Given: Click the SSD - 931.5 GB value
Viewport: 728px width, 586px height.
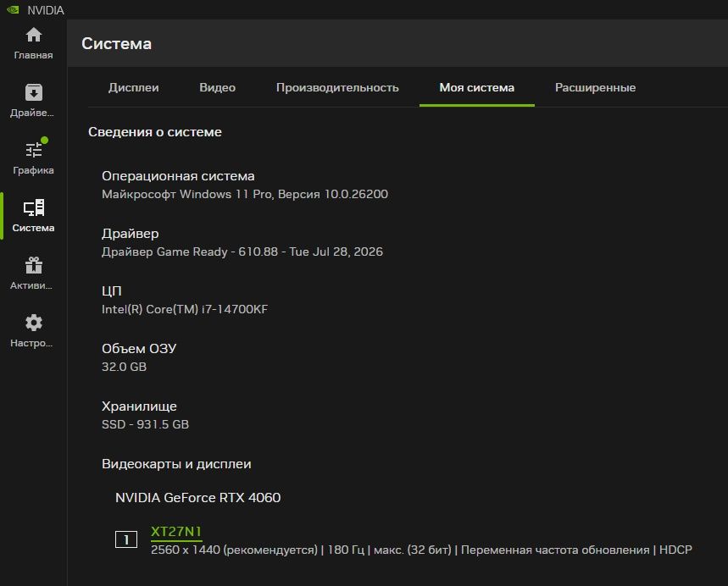Looking at the screenshot, I should pos(145,424).
